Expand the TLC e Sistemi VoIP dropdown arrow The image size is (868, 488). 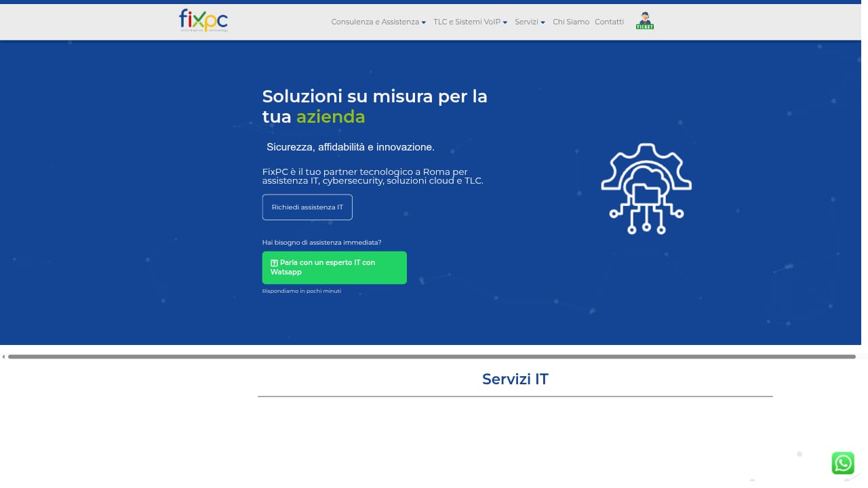(x=505, y=22)
